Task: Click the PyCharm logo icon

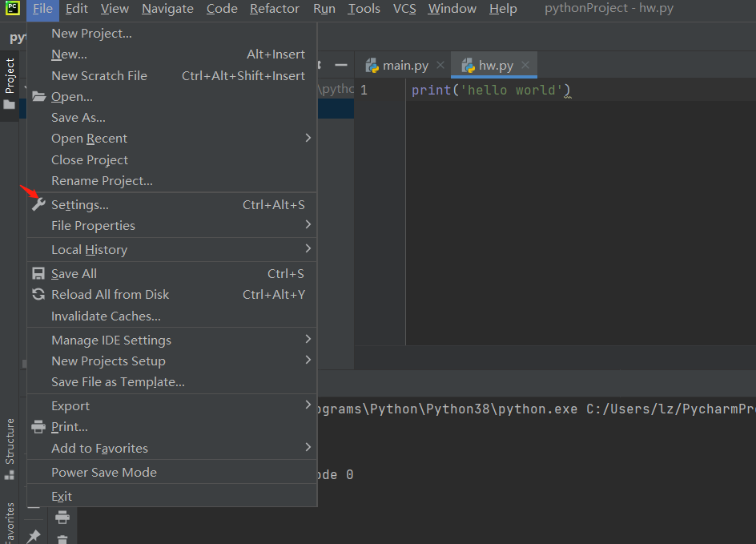Action: (12, 8)
